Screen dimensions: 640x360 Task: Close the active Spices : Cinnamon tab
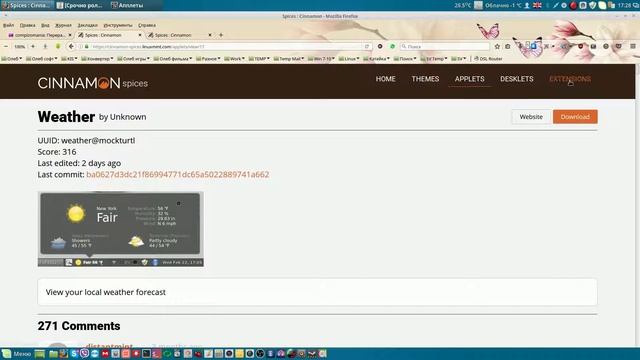[x=140, y=35]
